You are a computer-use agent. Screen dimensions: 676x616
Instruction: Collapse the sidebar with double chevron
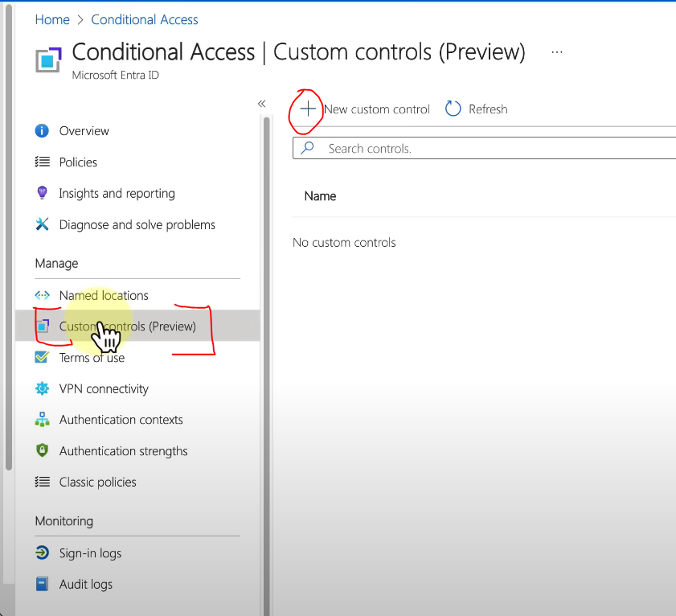[261, 104]
